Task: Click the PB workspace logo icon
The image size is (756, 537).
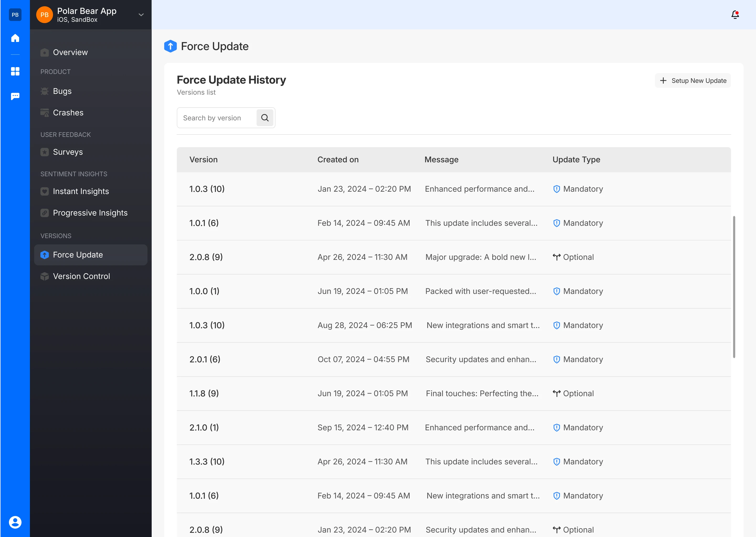Action: click(x=15, y=14)
